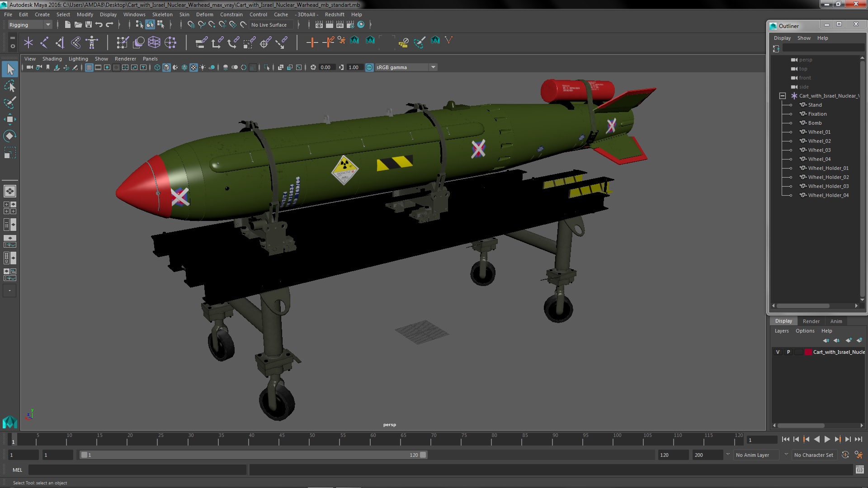Click Snap to curves magnet icon

[201, 24]
